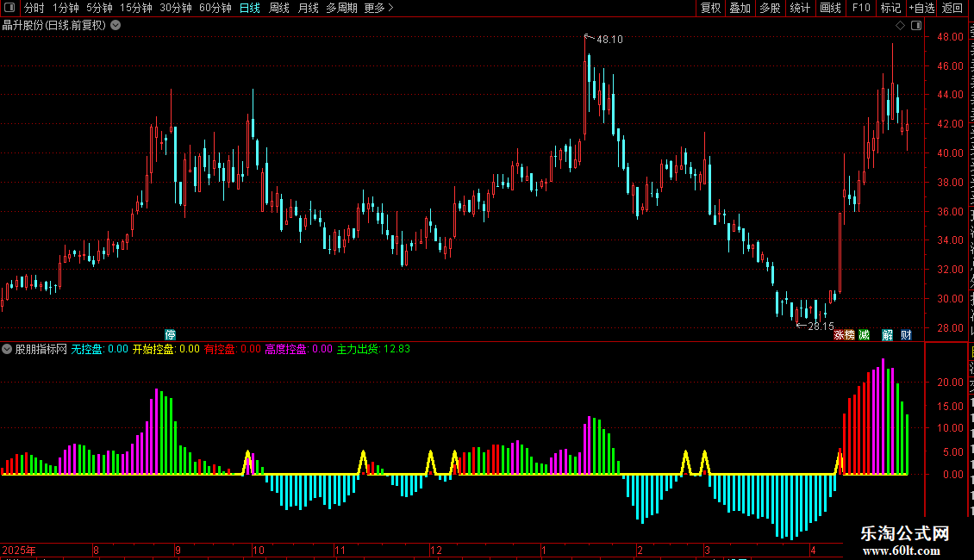Click the 减 marker tag
This screenshot has height=560, width=974.
tap(864, 335)
